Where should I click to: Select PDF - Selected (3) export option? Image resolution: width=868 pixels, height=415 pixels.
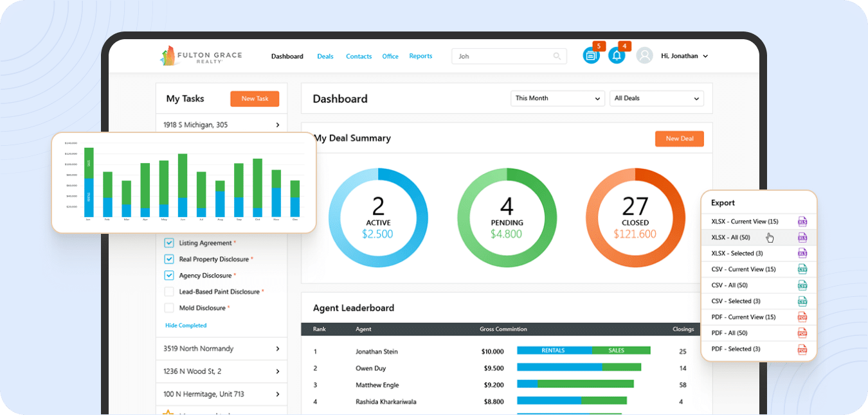tap(759, 349)
